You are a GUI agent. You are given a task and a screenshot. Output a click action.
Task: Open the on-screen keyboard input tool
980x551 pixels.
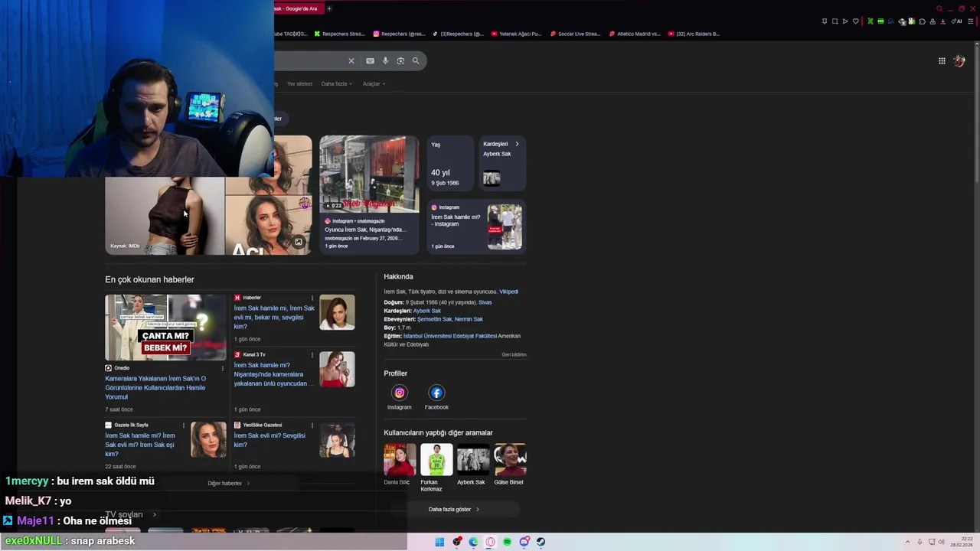(370, 60)
